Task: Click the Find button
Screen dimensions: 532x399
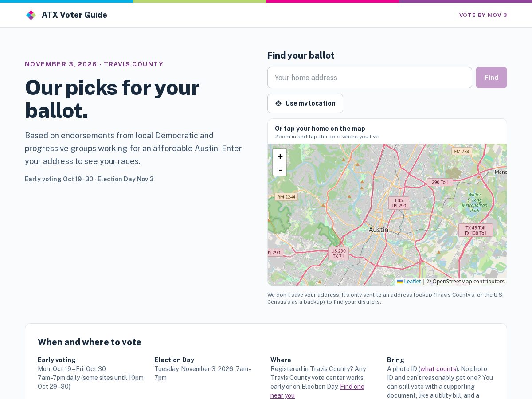Action: [x=491, y=78]
